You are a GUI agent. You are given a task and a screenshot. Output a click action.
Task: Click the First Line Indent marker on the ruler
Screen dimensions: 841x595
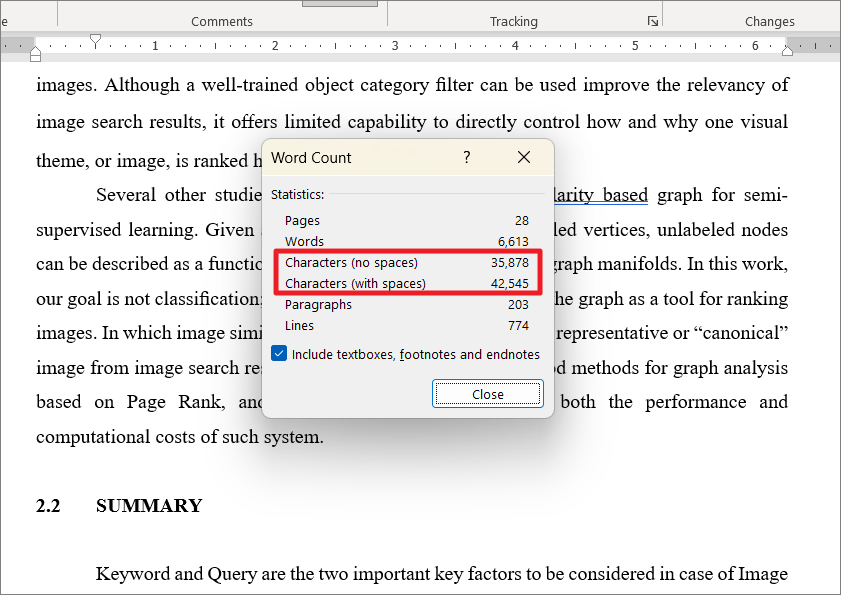coord(95,38)
